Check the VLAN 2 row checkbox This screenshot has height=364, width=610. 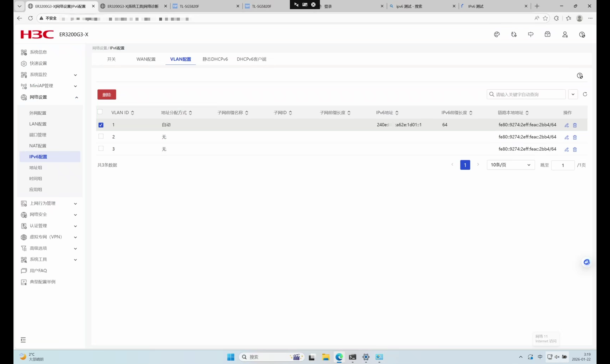coord(101,136)
